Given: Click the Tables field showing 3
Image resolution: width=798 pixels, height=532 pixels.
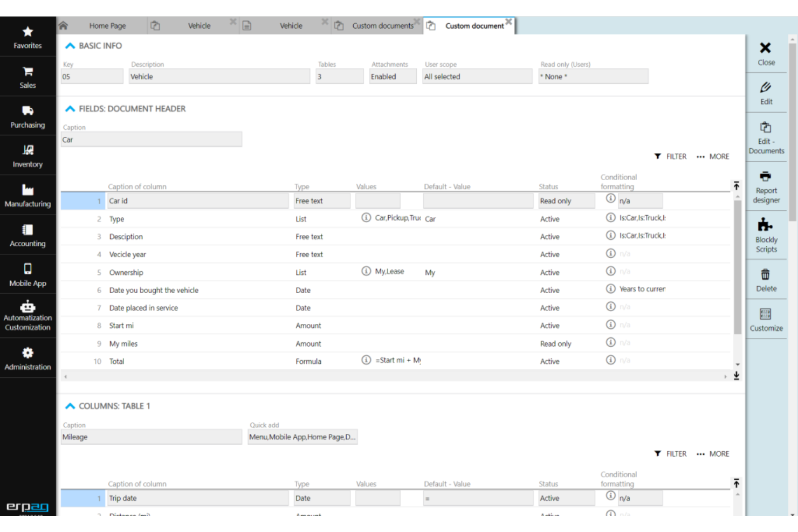Looking at the screenshot, I should click(x=340, y=77).
